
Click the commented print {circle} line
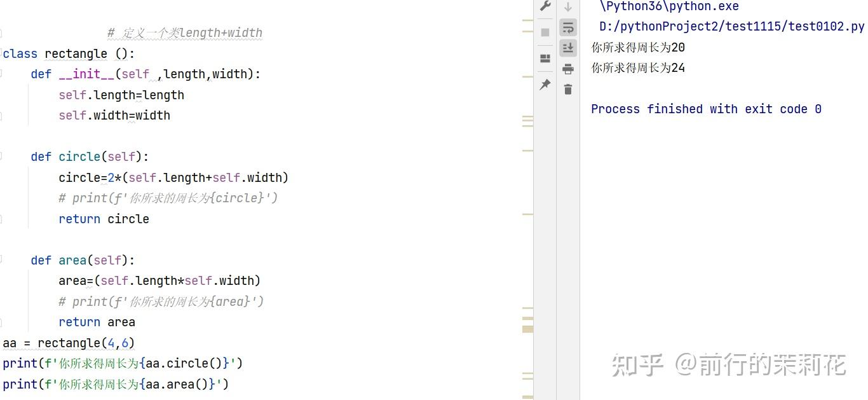point(168,198)
